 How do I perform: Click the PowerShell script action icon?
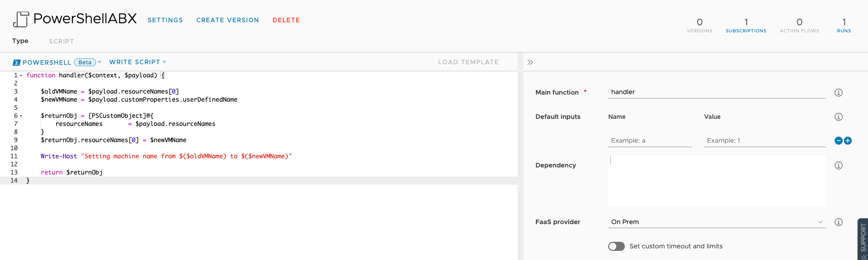[21, 19]
